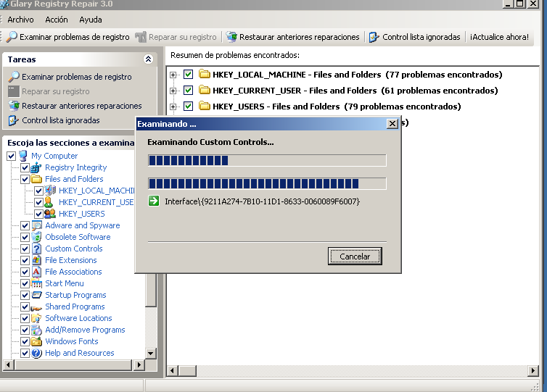The height and width of the screenshot is (392, 547).
Task: Click Control lista ignoradas text in Tareas
Action: click(61, 120)
